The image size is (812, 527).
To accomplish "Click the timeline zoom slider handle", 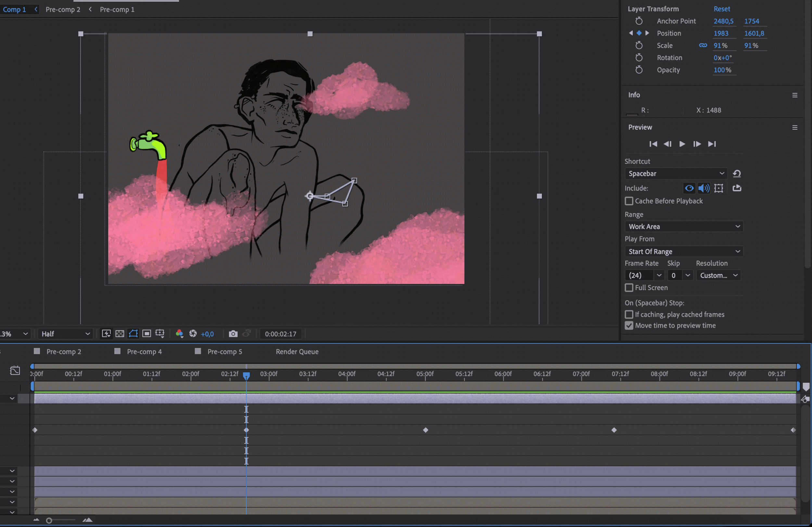I will [x=49, y=520].
